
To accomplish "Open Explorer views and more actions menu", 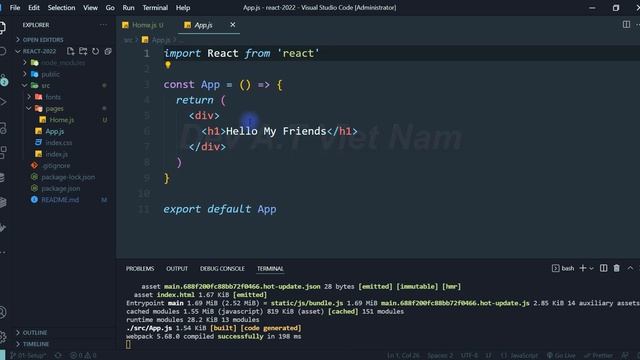I will tap(103, 25).
